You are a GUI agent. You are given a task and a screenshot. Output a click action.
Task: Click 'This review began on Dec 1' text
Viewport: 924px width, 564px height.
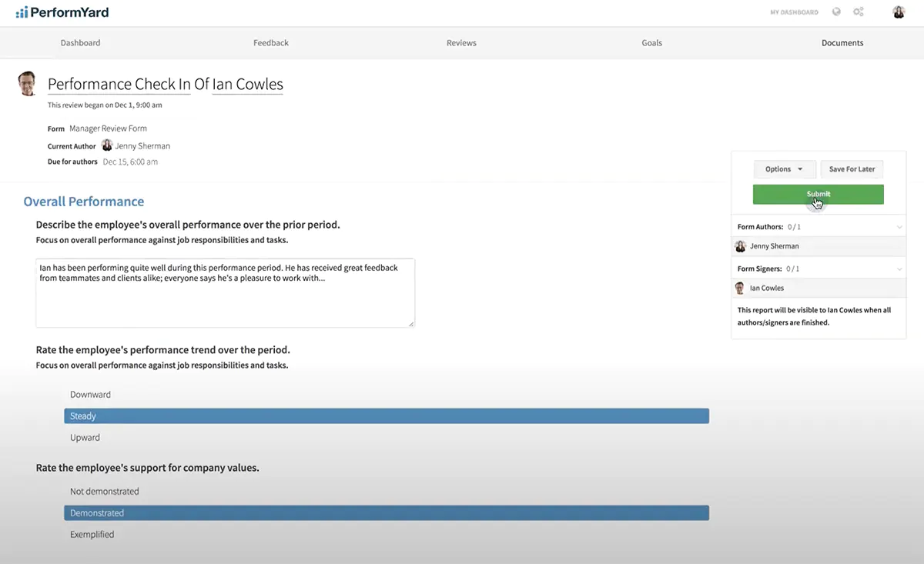(x=105, y=105)
